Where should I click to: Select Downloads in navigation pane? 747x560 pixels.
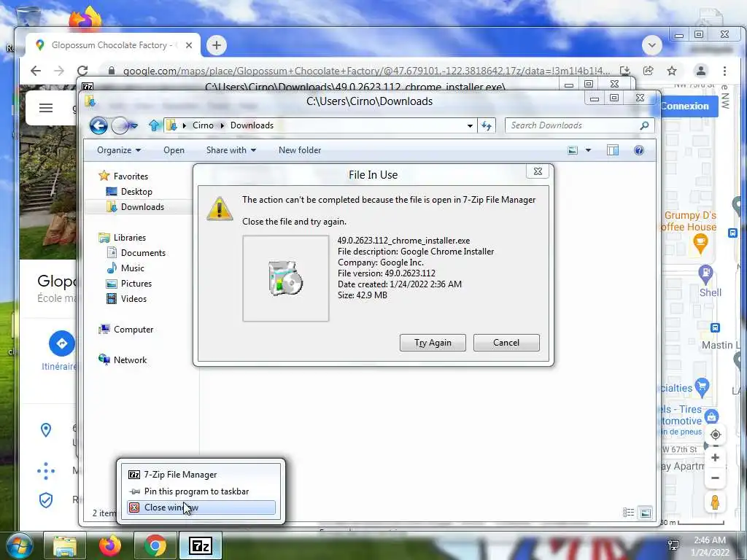click(142, 206)
